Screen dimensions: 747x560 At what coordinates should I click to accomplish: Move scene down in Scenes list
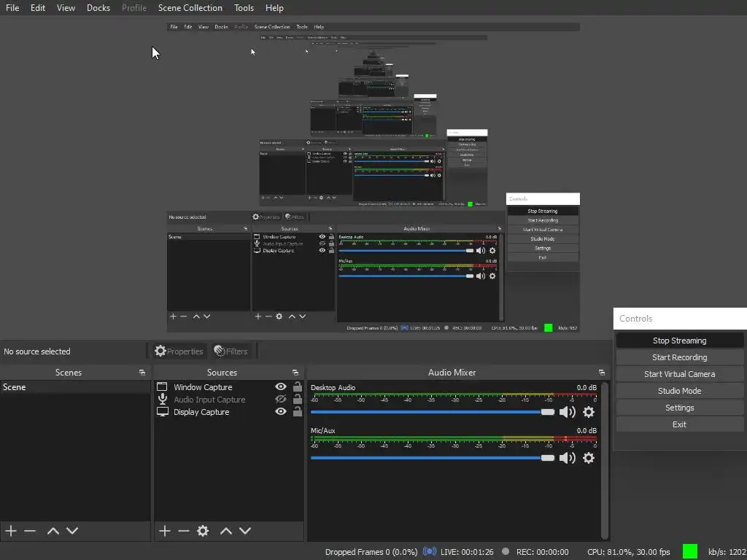(x=72, y=531)
